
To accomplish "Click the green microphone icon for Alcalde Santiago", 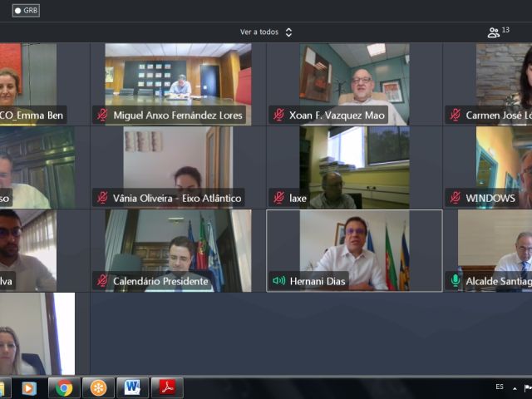I will click(x=456, y=281).
